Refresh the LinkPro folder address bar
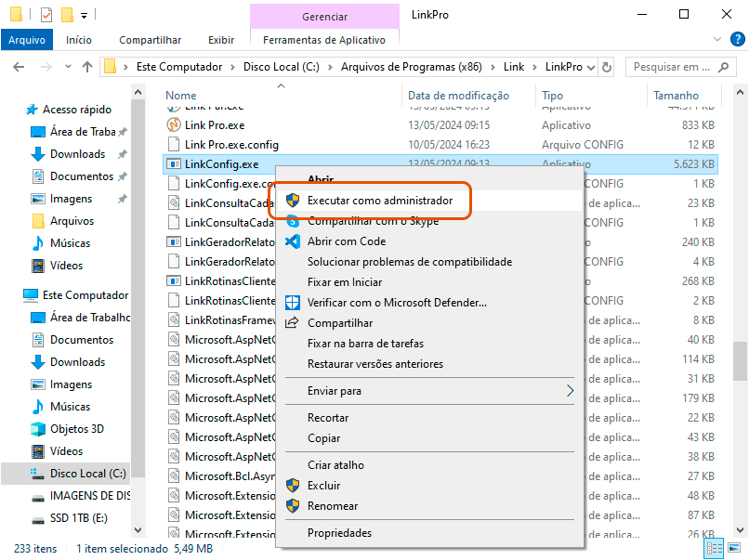This screenshot has height=560, width=749. tap(607, 67)
